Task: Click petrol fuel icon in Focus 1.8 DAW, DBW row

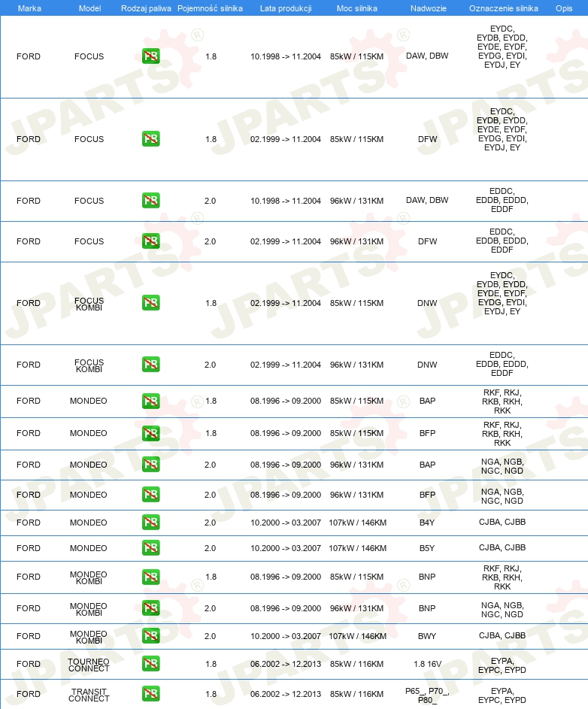Action: [x=150, y=56]
